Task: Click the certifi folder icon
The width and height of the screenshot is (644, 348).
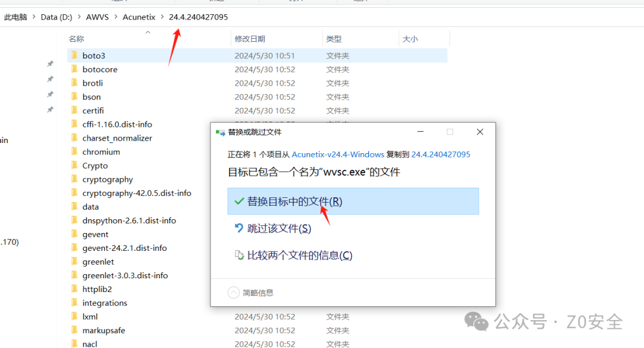Action: click(75, 110)
